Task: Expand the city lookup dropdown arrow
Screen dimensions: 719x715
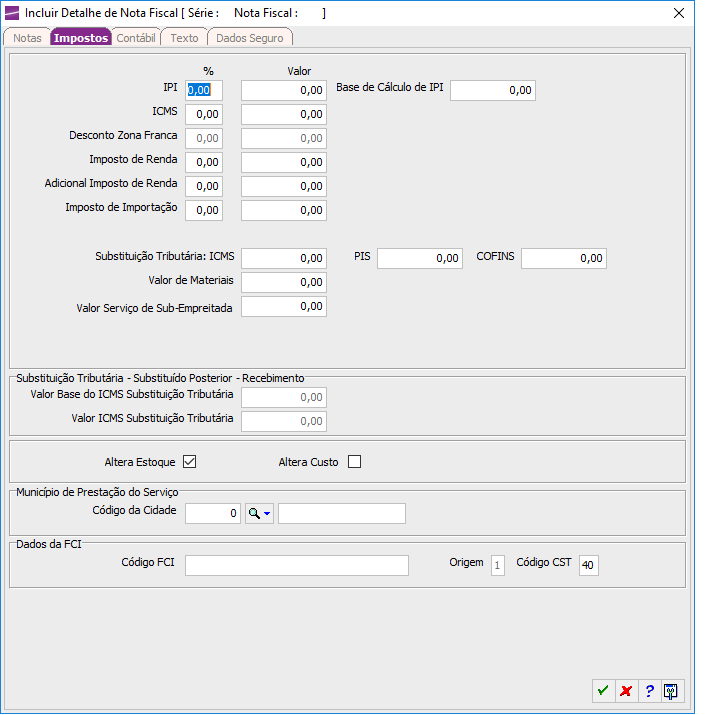Action: pyautogui.click(x=267, y=514)
